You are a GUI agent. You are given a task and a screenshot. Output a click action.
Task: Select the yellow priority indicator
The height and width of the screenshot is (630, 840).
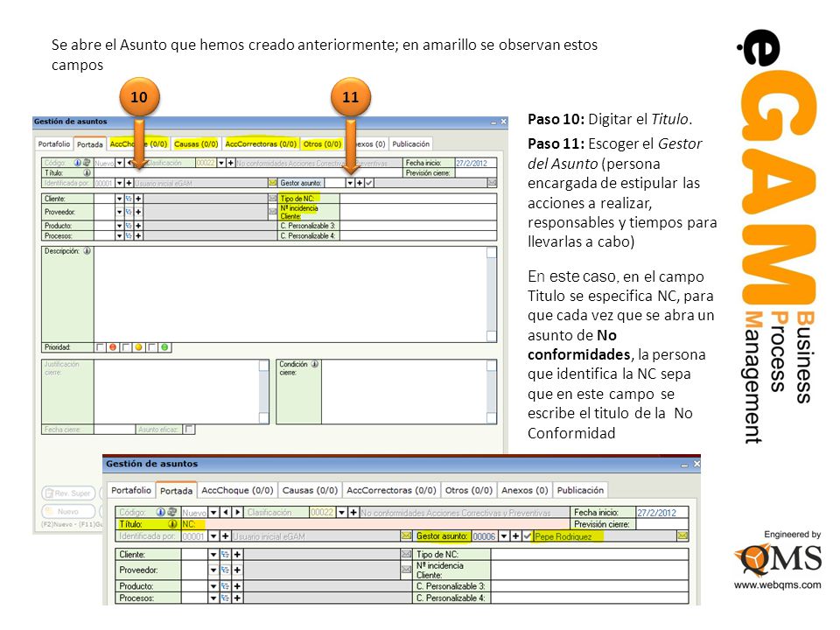point(139,347)
